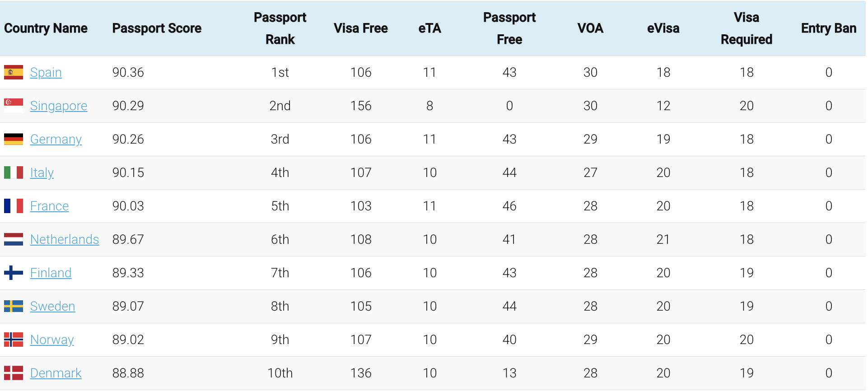
Task: Click the Passport Rank column header
Action: click(x=280, y=28)
